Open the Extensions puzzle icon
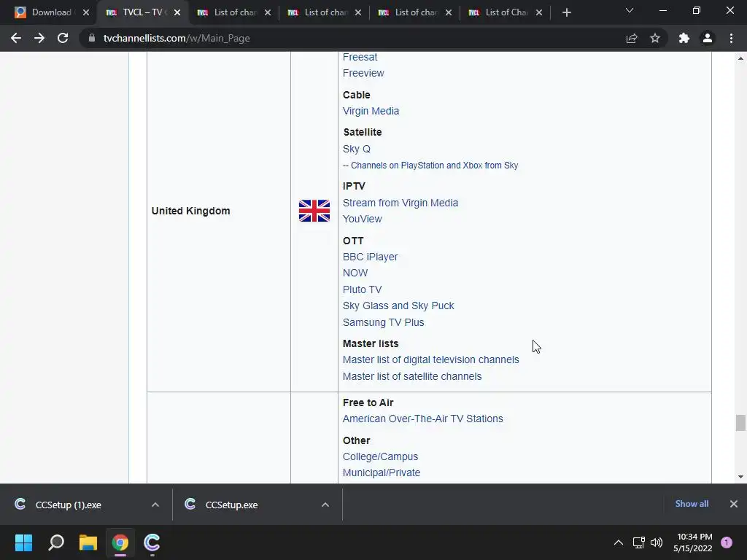Image resolution: width=747 pixels, height=560 pixels. [684, 38]
